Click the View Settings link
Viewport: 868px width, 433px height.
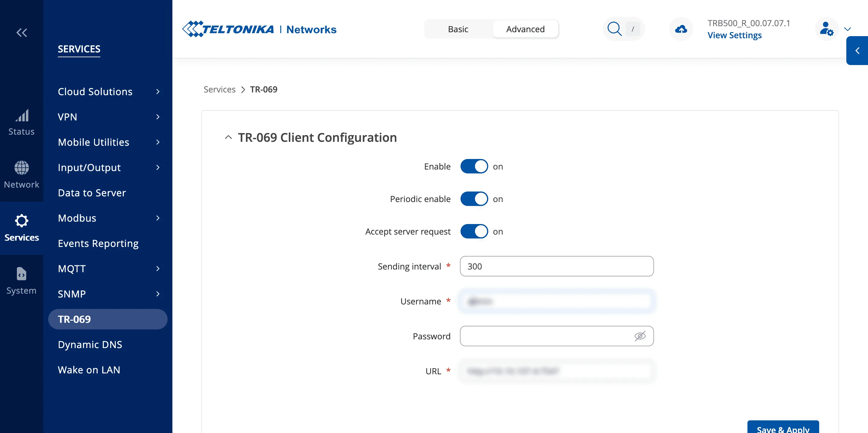coord(734,35)
